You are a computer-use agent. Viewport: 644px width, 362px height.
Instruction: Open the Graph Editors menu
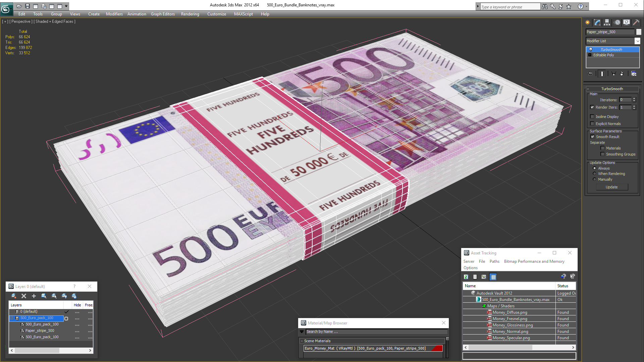[163, 14]
